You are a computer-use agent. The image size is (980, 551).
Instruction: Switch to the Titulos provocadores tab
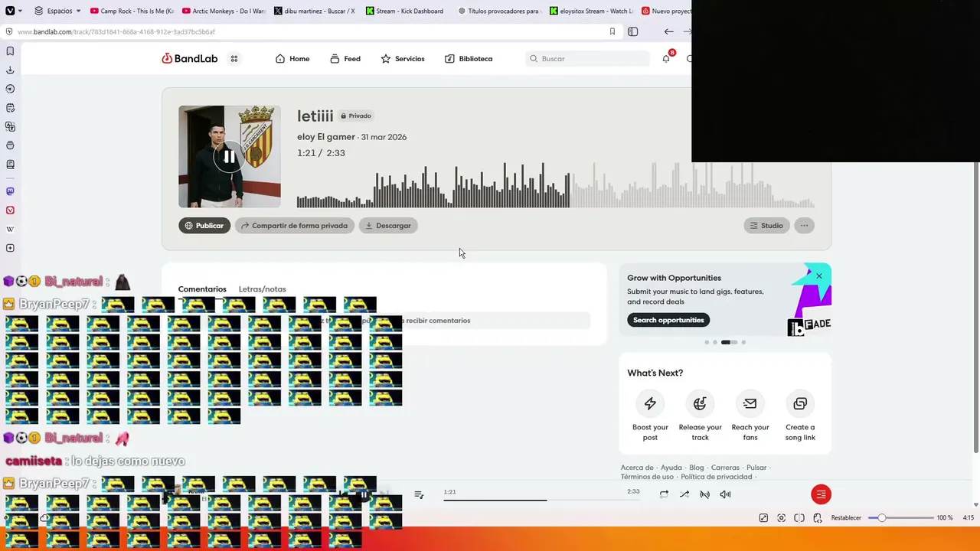(499, 11)
